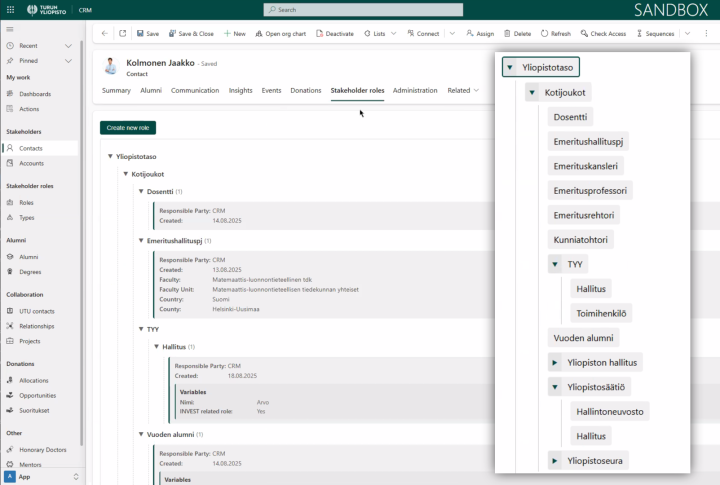Select Hallintoneuvosto in the role picker
This screenshot has width=720, height=485.
(610, 412)
